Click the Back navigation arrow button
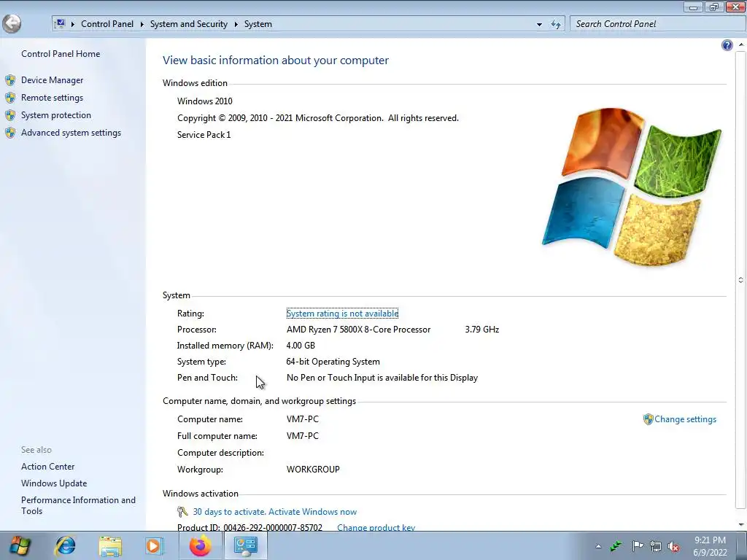Screen dimensions: 747x560 [12, 24]
